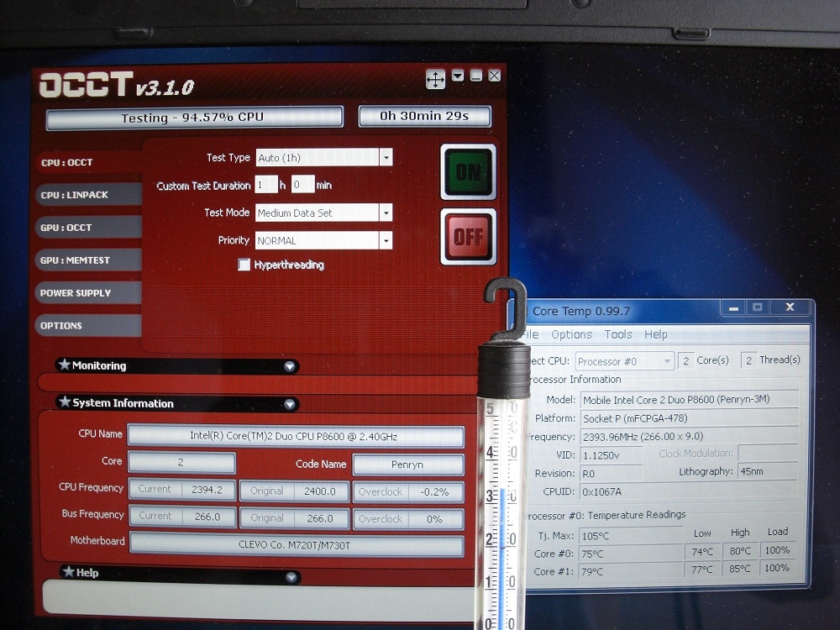Click the Core #0 Load value 100%
The image size is (840, 630).
coord(777,550)
